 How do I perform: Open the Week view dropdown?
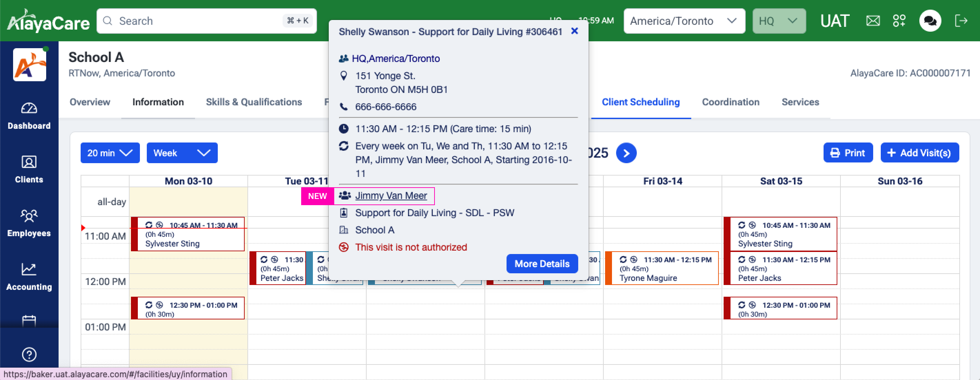182,153
